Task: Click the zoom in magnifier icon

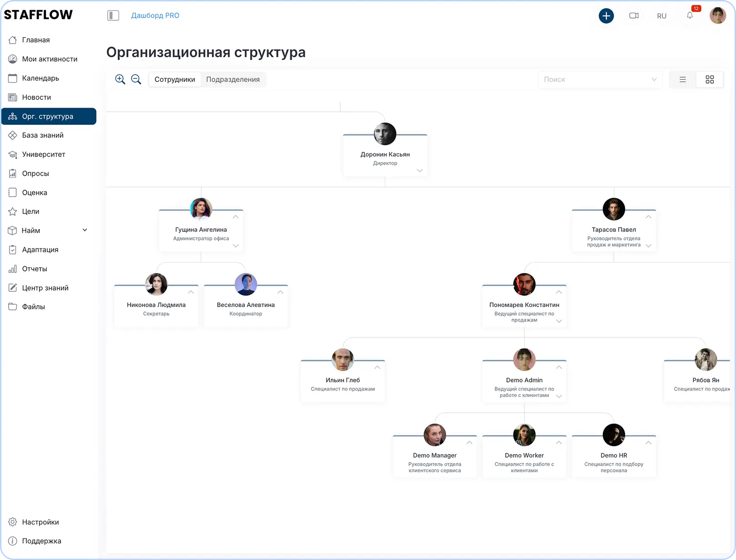Action: coord(120,79)
